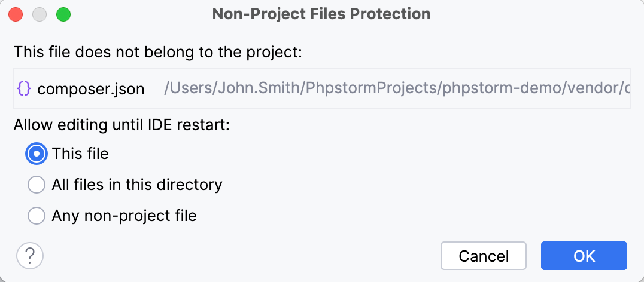Click the JSON curly braces file icon

click(24, 89)
